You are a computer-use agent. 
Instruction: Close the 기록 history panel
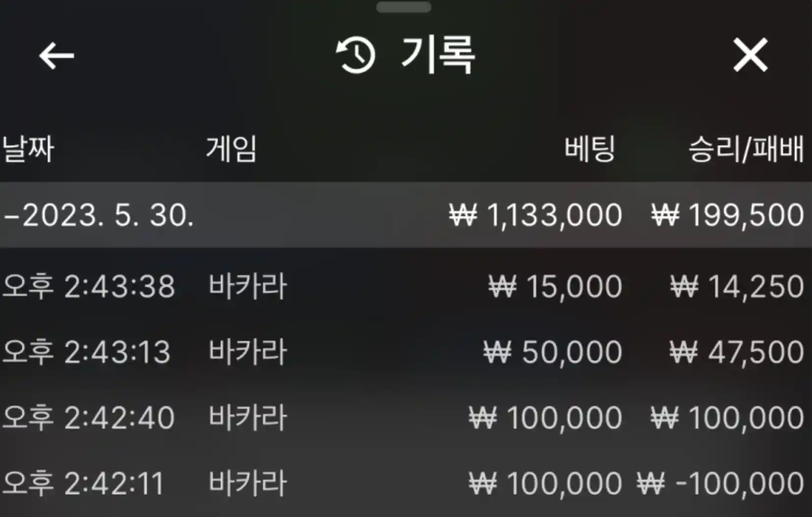(750, 56)
